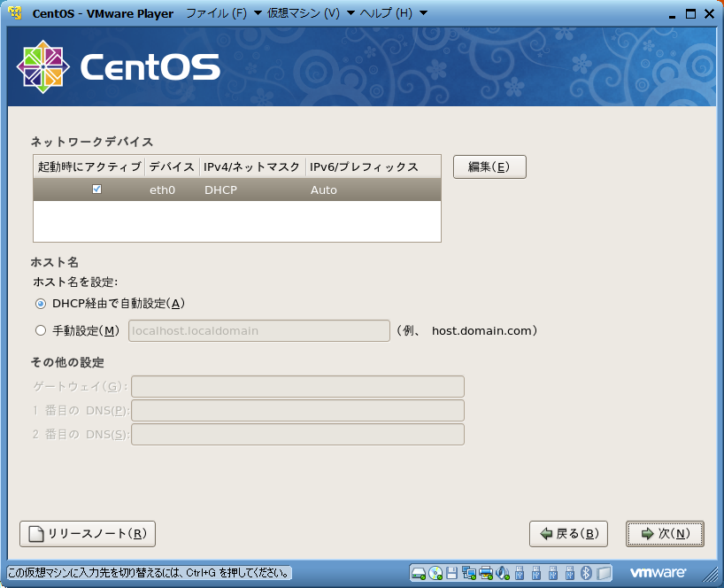This screenshot has height=588, width=724.
Task: Go back with the 戻る (B) button
Action: (x=568, y=534)
